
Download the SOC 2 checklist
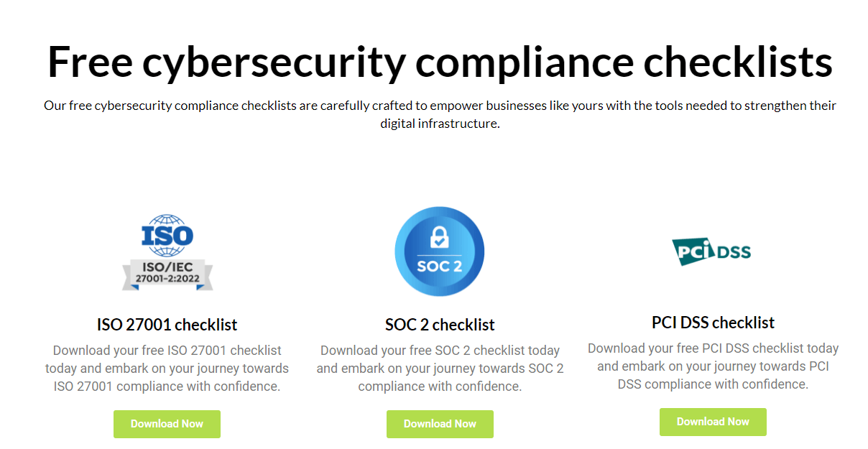coord(440,424)
